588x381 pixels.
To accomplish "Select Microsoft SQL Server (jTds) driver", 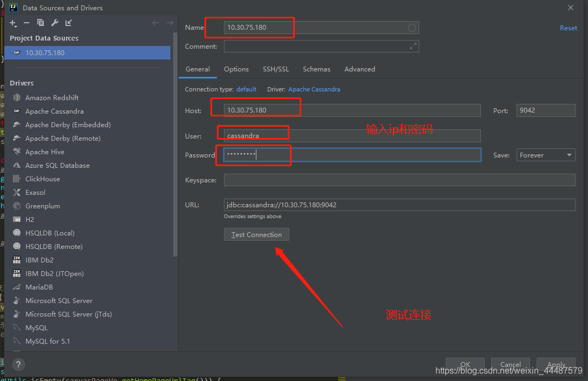I will (x=69, y=314).
